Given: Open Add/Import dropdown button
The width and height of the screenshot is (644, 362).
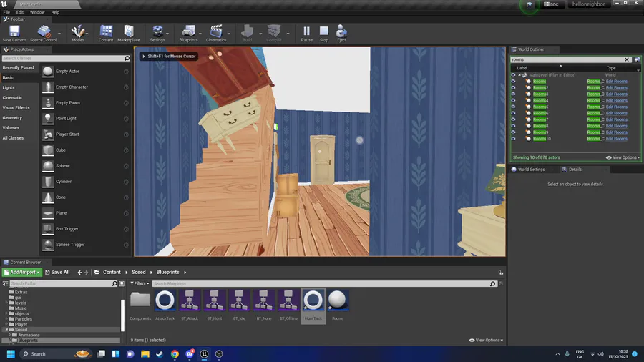Looking at the screenshot, I should pyautogui.click(x=21, y=272).
